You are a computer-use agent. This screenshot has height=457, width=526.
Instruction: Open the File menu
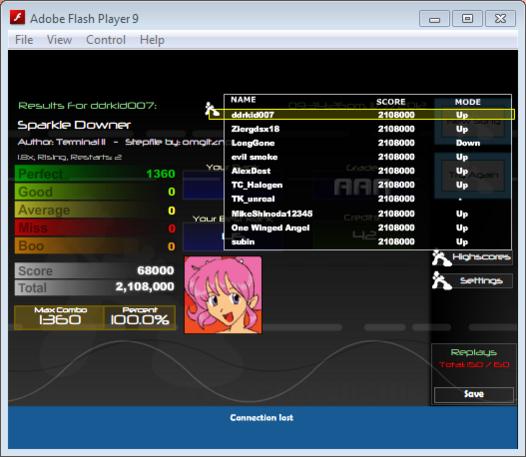tap(24, 40)
